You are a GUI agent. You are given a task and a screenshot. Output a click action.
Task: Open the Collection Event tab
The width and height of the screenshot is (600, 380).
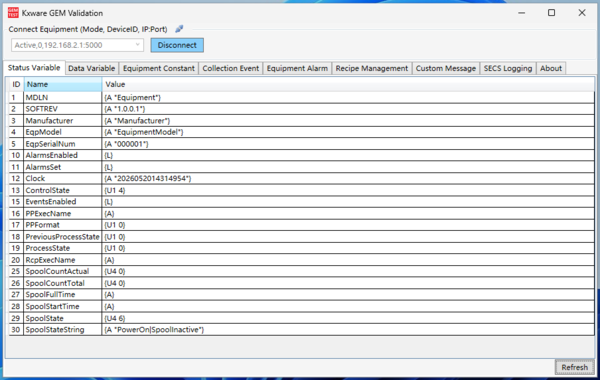(x=230, y=68)
